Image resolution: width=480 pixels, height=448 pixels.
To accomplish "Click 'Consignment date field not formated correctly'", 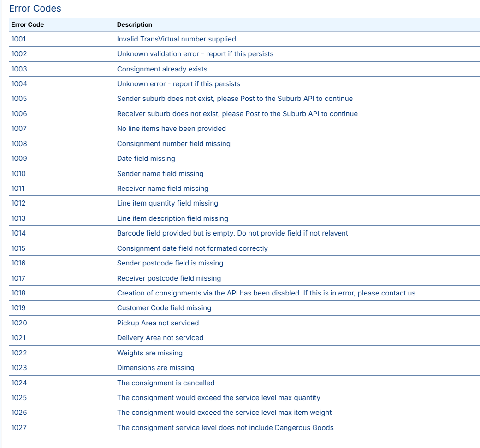I will coord(192,248).
